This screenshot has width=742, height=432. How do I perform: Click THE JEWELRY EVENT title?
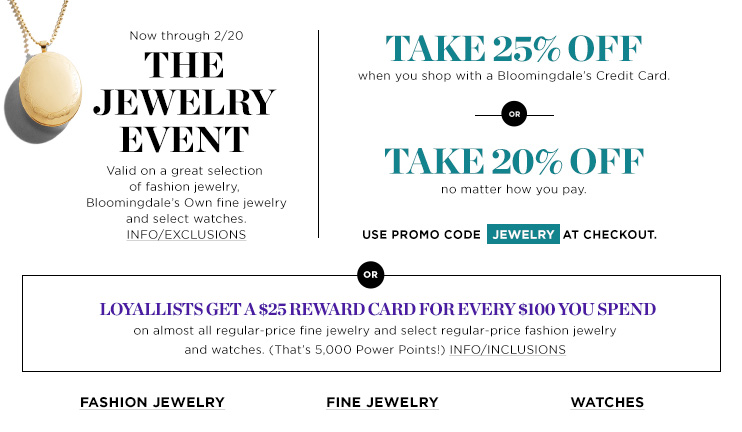(x=185, y=102)
